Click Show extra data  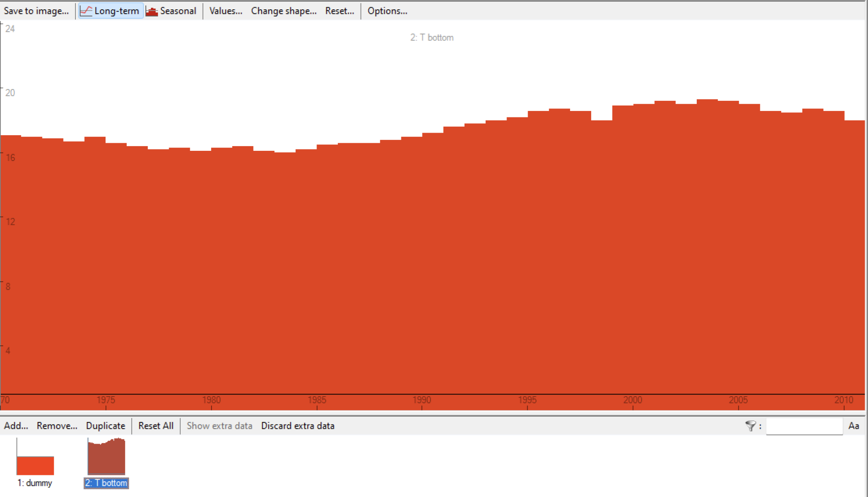tap(219, 426)
